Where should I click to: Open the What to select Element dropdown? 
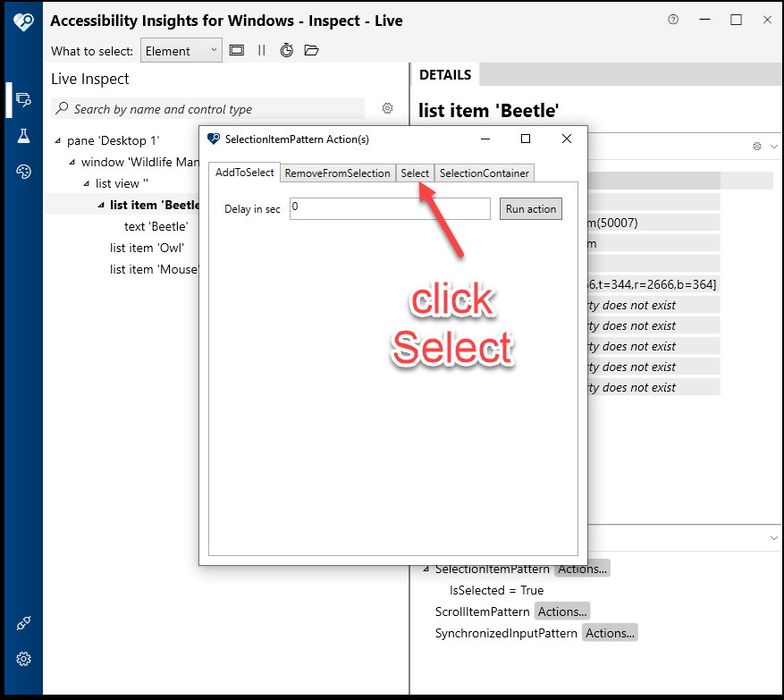181,50
